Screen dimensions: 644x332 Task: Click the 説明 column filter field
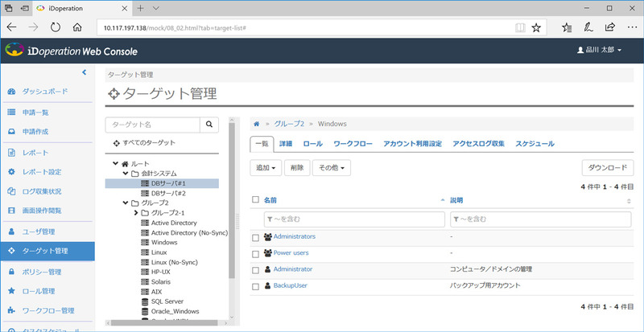point(540,219)
